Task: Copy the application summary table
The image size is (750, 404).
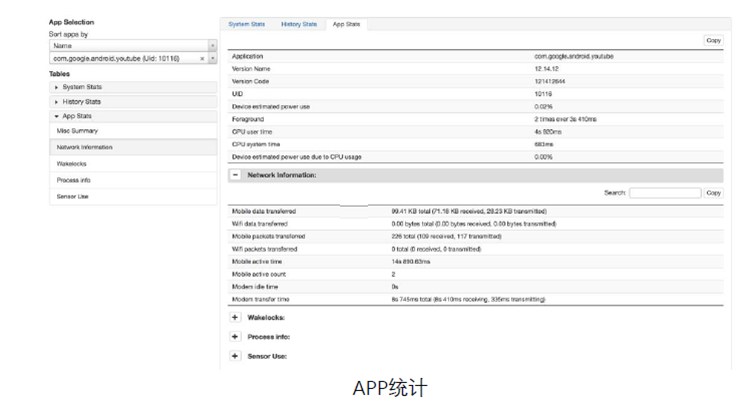Action: (x=713, y=41)
